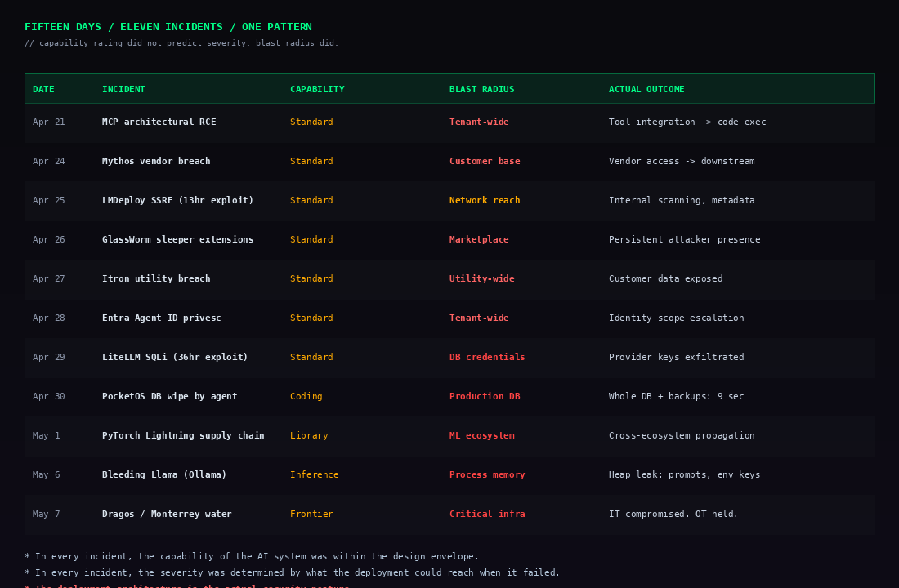
Task: Select 'GlassWorm sleeper extensions' incident
Action: (x=177, y=239)
